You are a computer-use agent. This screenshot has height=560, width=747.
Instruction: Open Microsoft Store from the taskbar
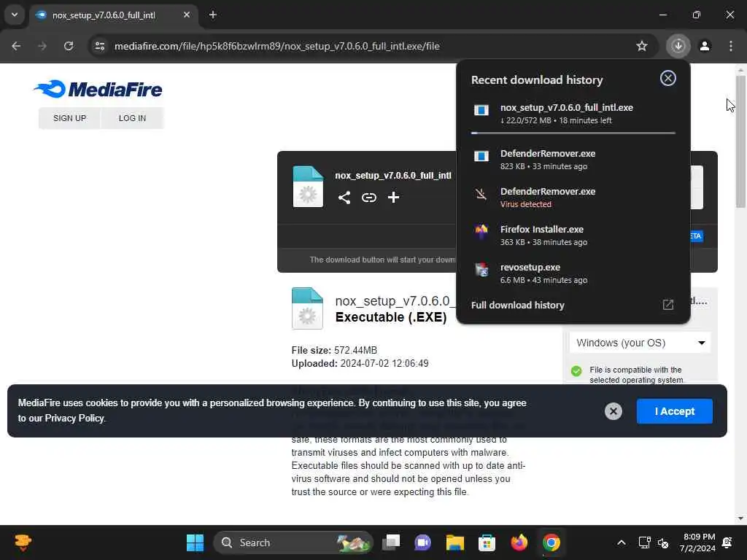[x=487, y=542]
